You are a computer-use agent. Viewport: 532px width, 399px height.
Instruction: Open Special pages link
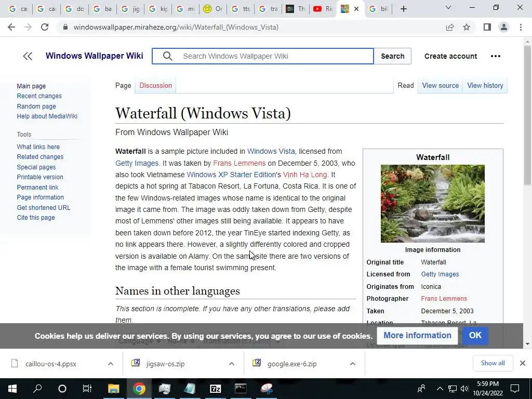pos(36,167)
